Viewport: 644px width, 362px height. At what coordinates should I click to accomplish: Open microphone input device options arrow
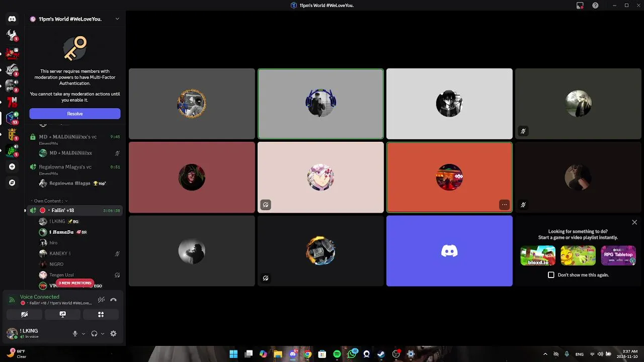(x=84, y=333)
